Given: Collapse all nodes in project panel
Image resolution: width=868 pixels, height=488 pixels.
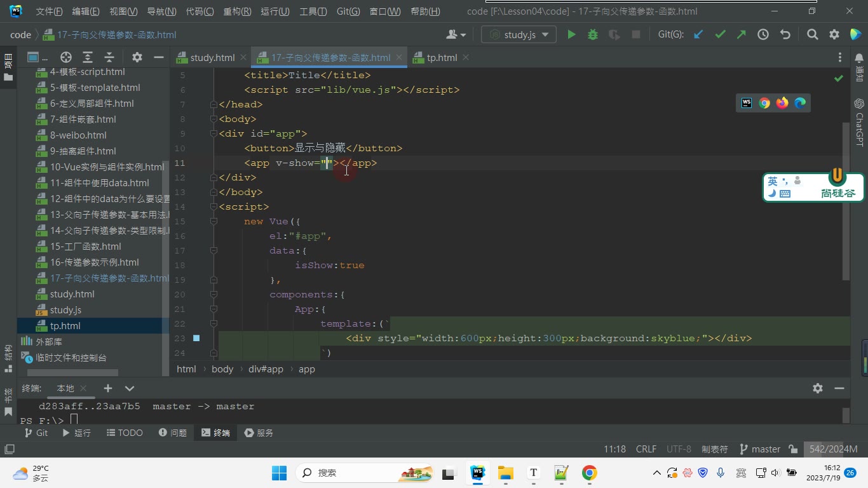Looking at the screenshot, I should click(109, 57).
